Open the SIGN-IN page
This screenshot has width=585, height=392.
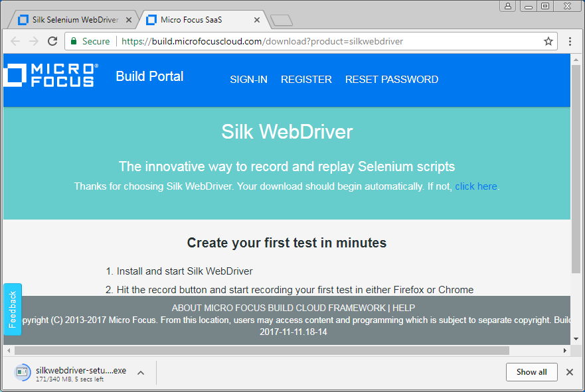coord(248,80)
